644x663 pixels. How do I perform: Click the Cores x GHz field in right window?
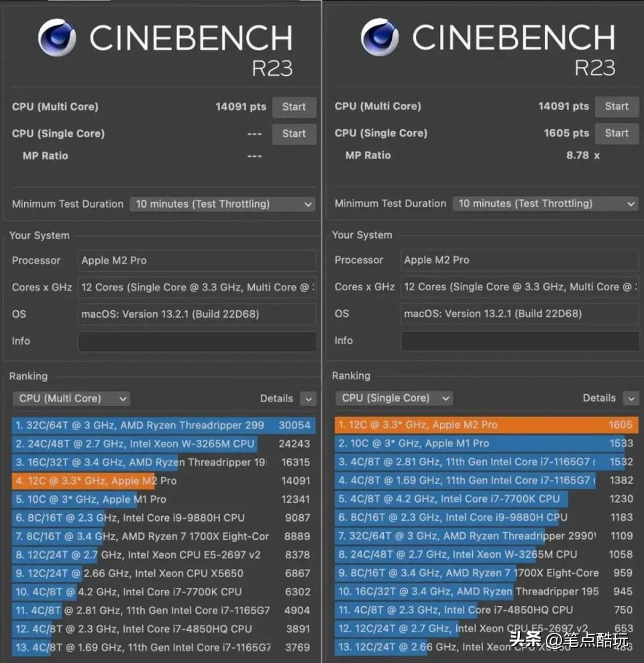point(520,287)
